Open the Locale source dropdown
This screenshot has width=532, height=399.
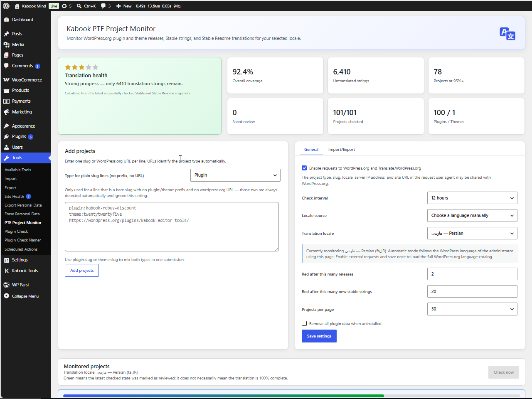click(472, 215)
